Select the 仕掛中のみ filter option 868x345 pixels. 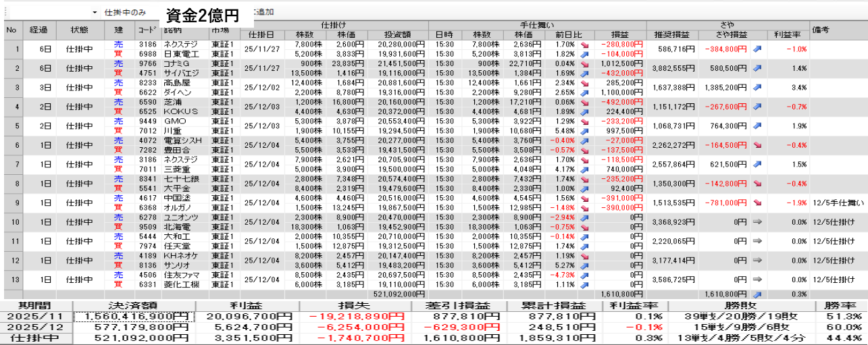click(x=125, y=13)
